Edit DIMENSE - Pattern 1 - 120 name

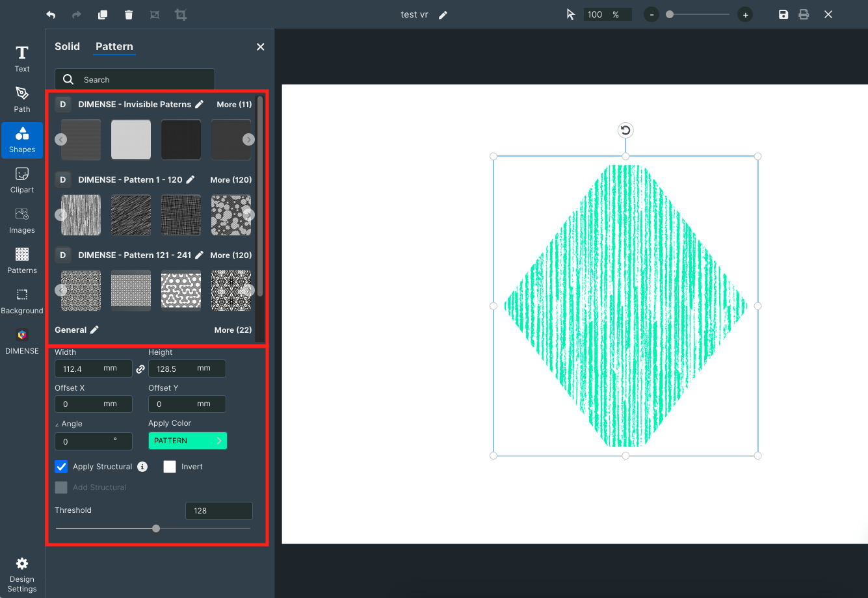coord(190,179)
